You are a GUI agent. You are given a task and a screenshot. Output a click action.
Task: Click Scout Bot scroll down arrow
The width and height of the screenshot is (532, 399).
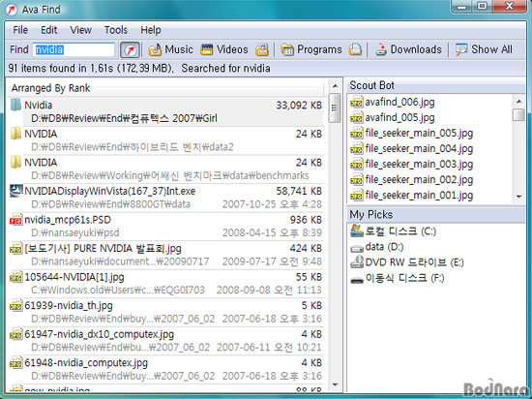pyautogui.click(x=518, y=197)
